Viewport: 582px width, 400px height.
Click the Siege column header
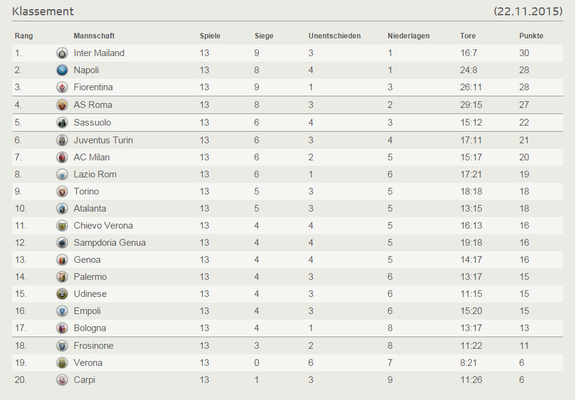click(x=264, y=36)
